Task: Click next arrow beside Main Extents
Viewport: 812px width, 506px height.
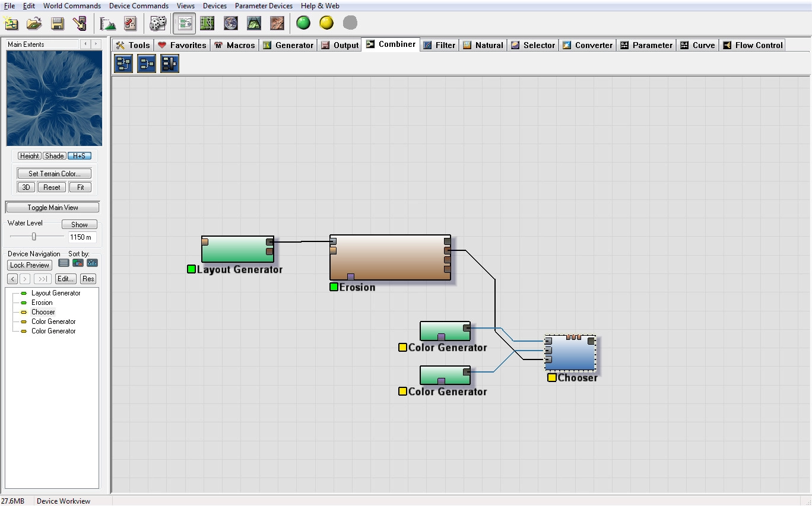Action: (x=96, y=44)
